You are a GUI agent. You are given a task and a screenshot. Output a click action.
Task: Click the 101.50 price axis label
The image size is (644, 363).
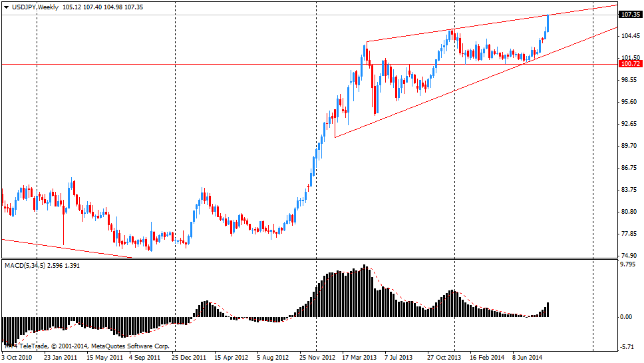point(630,57)
